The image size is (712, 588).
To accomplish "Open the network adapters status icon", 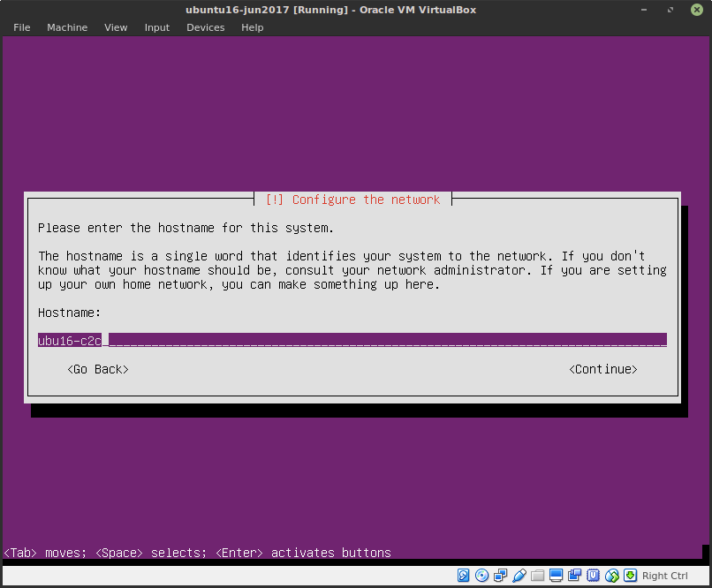I will pyautogui.click(x=500, y=575).
